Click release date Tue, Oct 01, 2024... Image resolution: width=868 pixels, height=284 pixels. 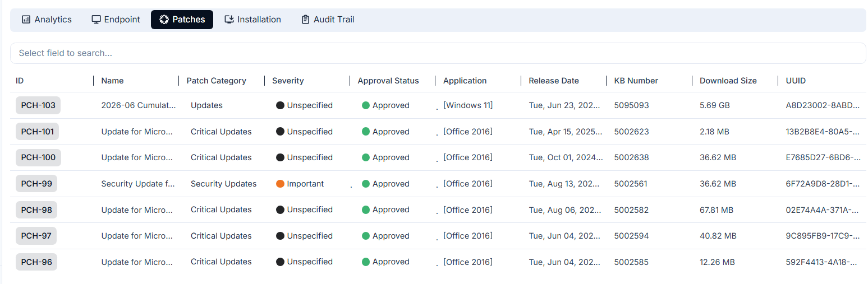pos(566,157)
